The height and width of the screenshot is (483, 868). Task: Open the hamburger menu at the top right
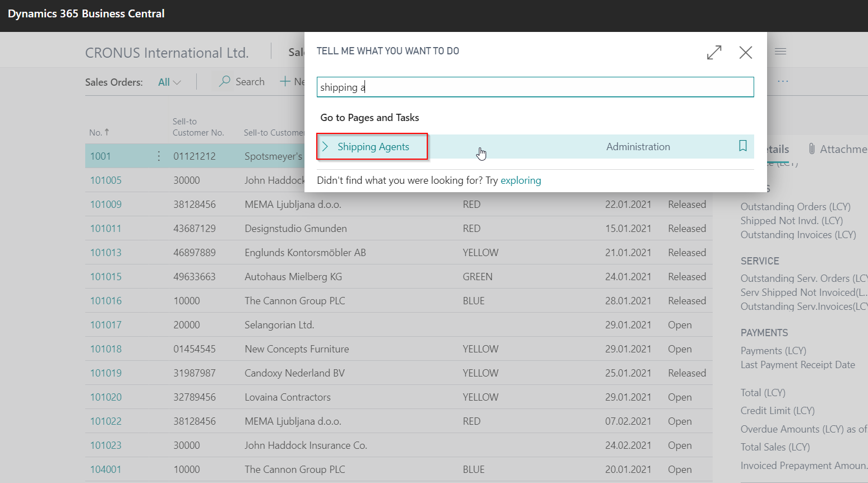[781, 52]
